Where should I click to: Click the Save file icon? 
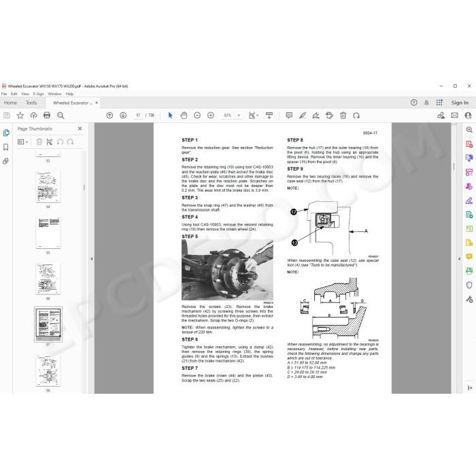coord(7,116)
